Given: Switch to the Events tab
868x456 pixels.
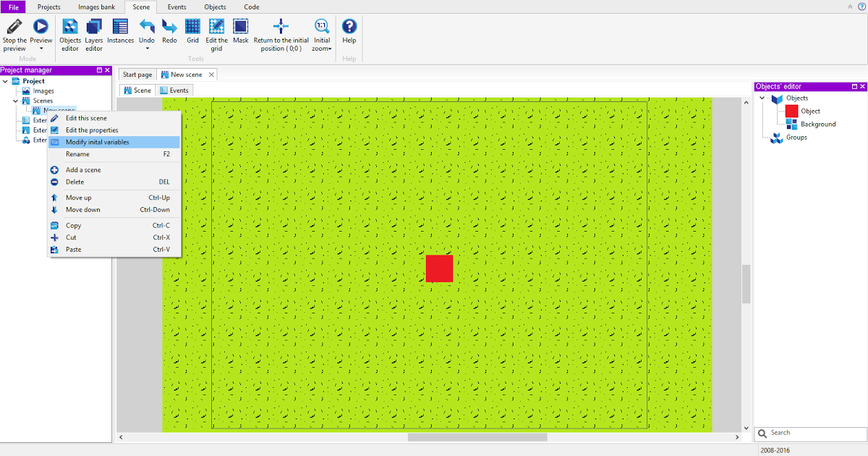Looking at the screenshot, I should tap(174, 90).
